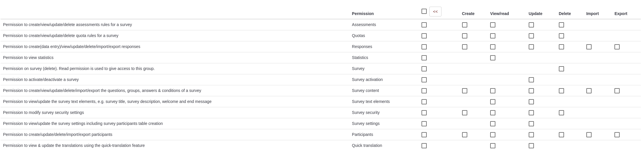This screenshot has height=157, width=644.
Task: Check the Survey content row select-all checkbox
Action: (424, 91)
